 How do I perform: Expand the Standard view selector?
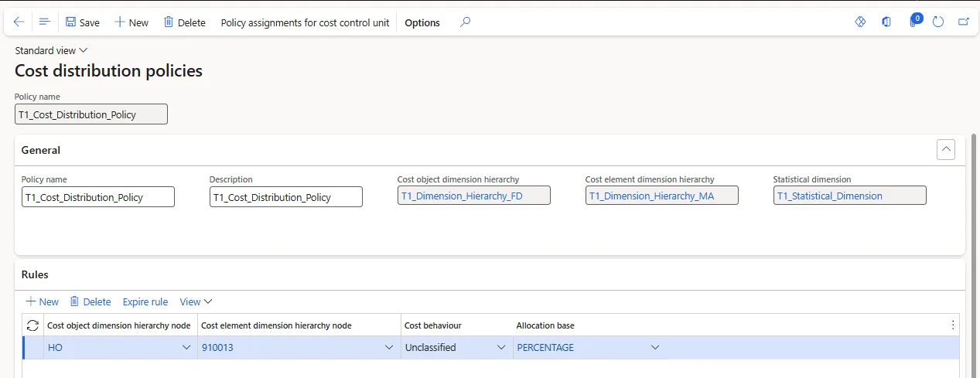click(51, 50)
